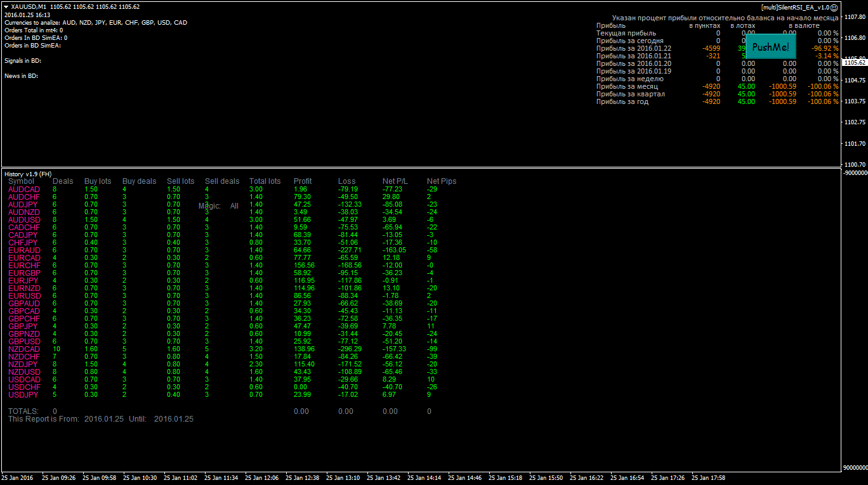Click the NZDCAD symbol
The image size is (868, 485).
tap(24, 349)
